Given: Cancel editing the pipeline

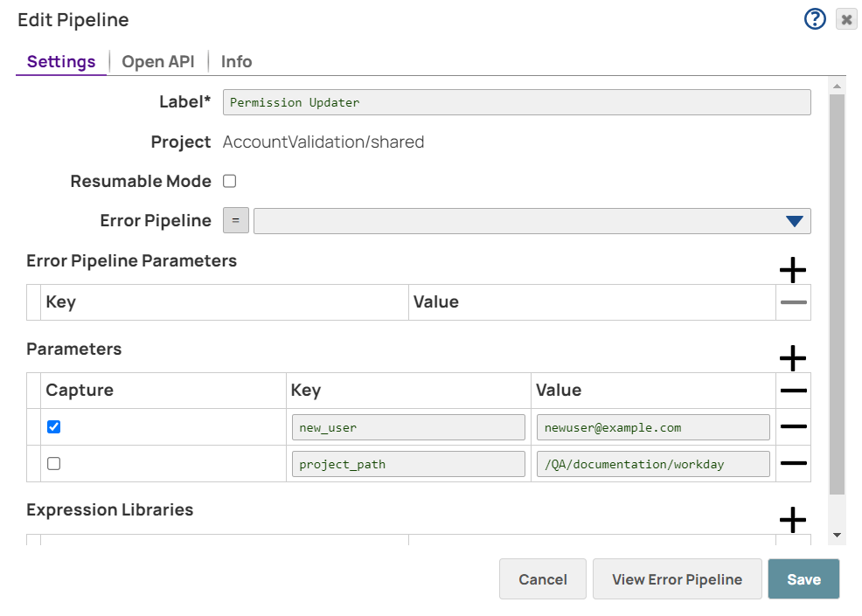Looking at the screenshot, I should point(543,579).
